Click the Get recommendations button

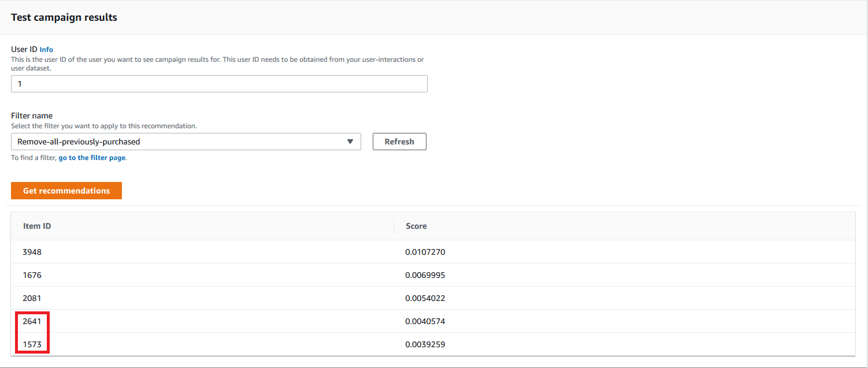(x=66, y=190)
